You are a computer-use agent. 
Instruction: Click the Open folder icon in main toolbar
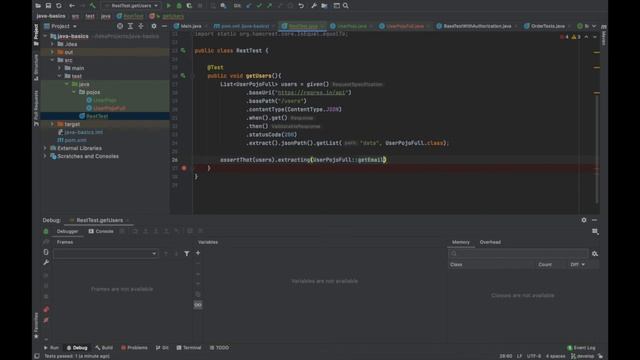click(38, 6)
